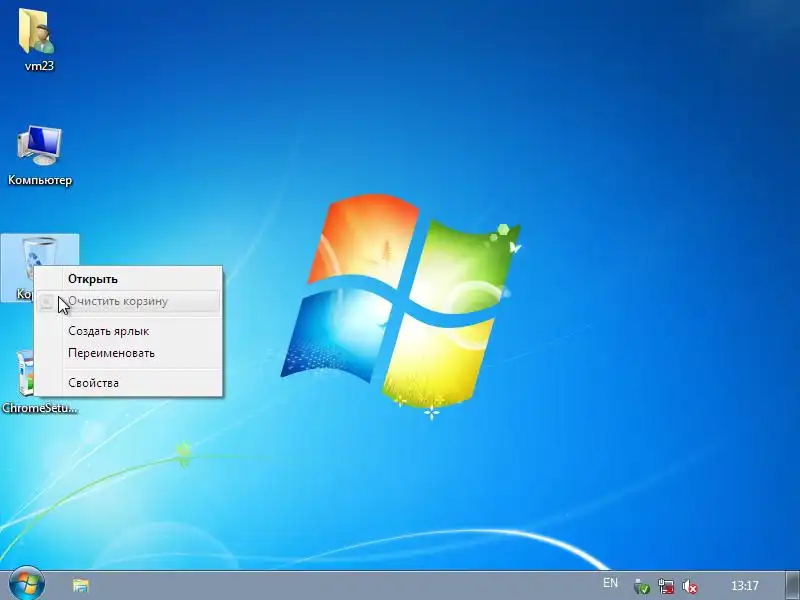
Task: Choose Очистить корзину in the context menu
Action: pyautogui.click(x=128, y=302)
